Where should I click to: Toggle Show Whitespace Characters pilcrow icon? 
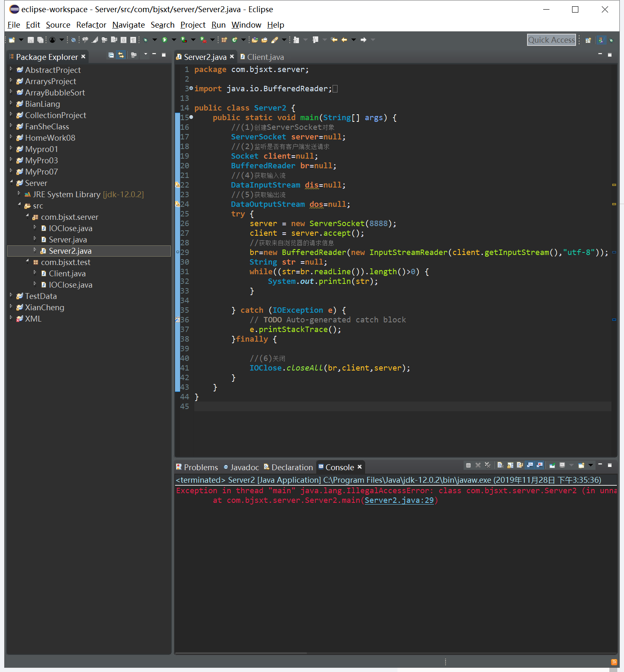tap(133, 40)
